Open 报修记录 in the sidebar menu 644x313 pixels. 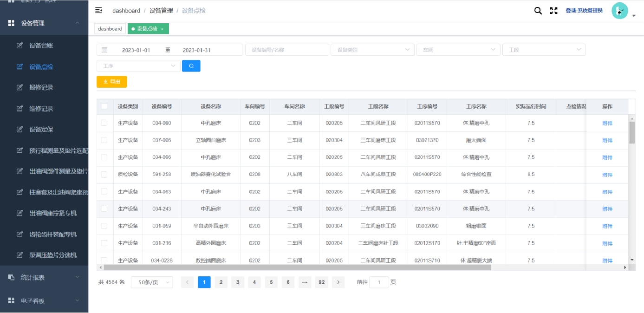tap(41, 87)
